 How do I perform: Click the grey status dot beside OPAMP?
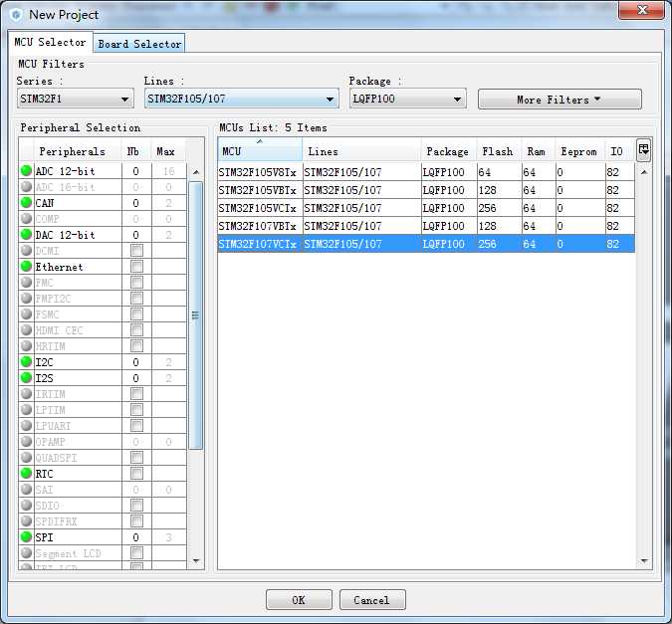coord(26,441)
